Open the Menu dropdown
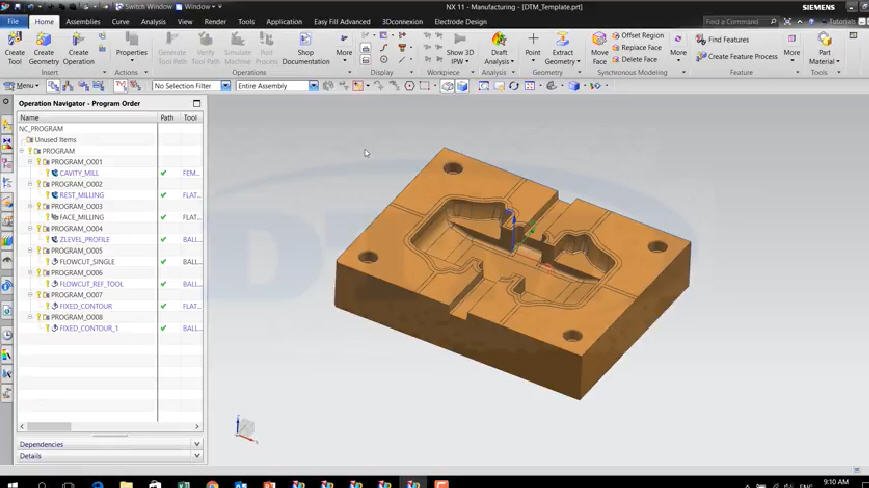 tap(21, 86)
